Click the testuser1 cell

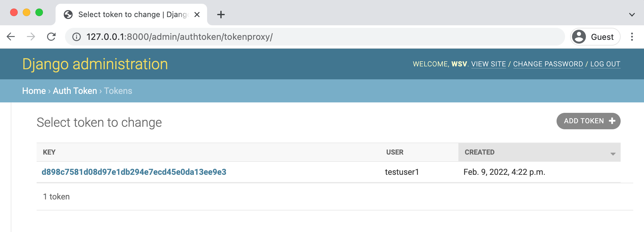(x=402, y=172)
